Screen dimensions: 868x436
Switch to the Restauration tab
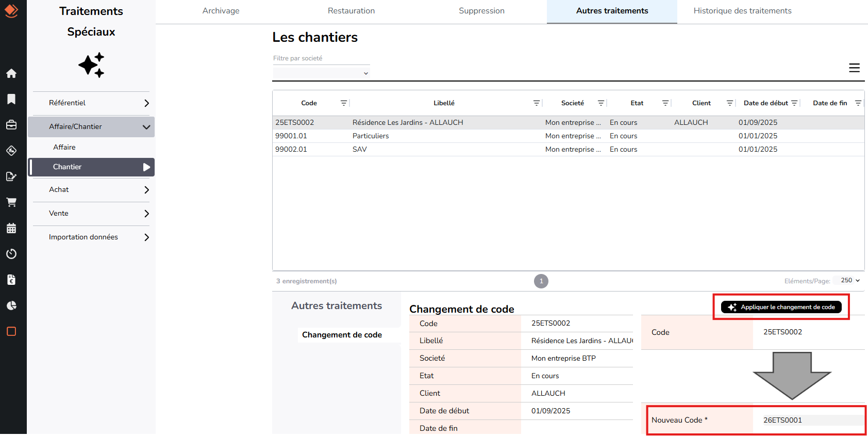pos(351,11)
